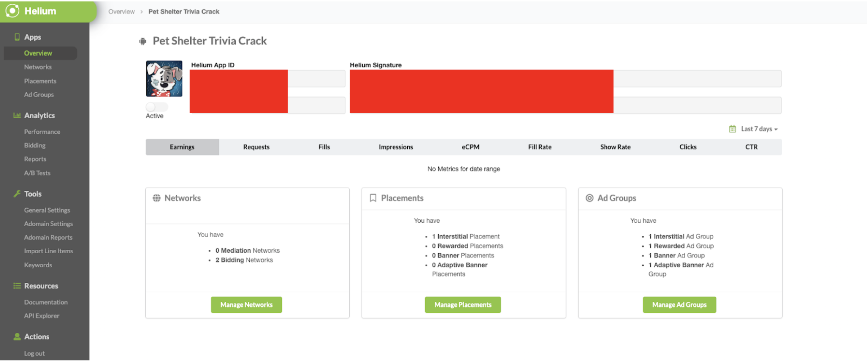Open API Explorer under Resources
This screenshot has height=364, width=868.
coord(41,316)
